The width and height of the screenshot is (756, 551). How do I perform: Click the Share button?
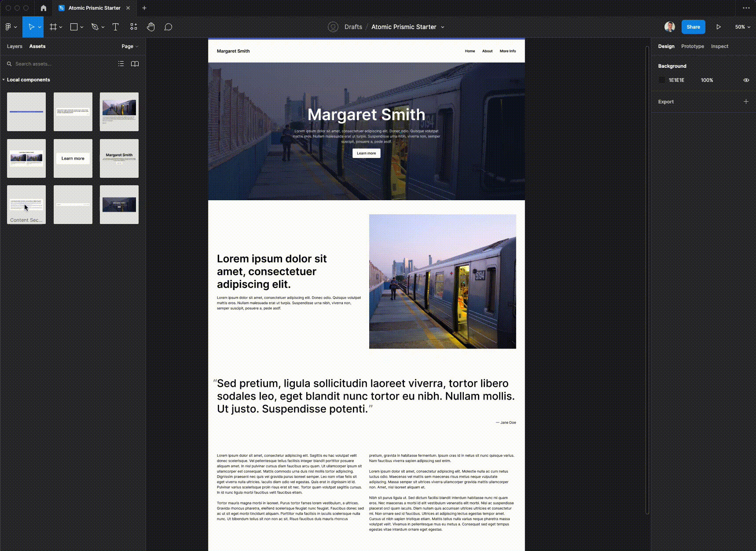(693, 27)
